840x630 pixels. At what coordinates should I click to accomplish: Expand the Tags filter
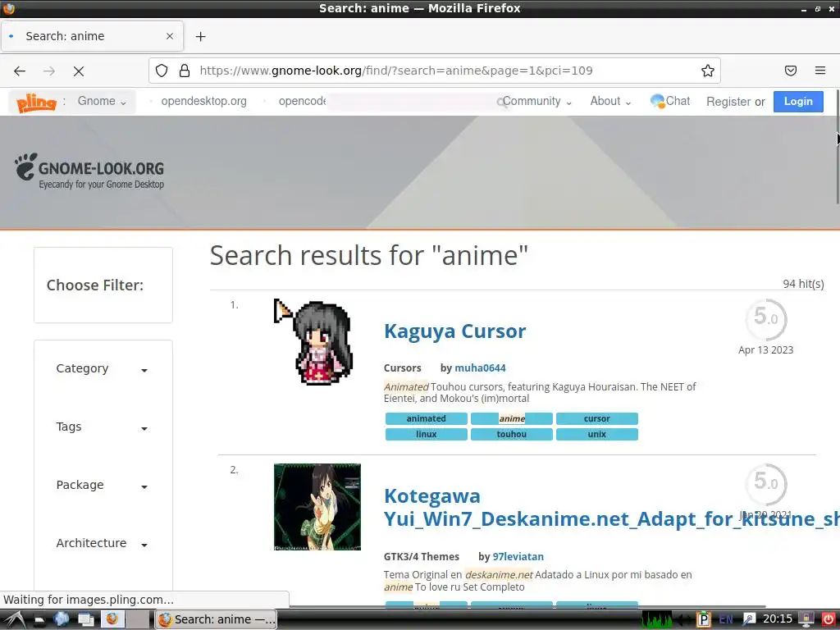coord(102,427)
